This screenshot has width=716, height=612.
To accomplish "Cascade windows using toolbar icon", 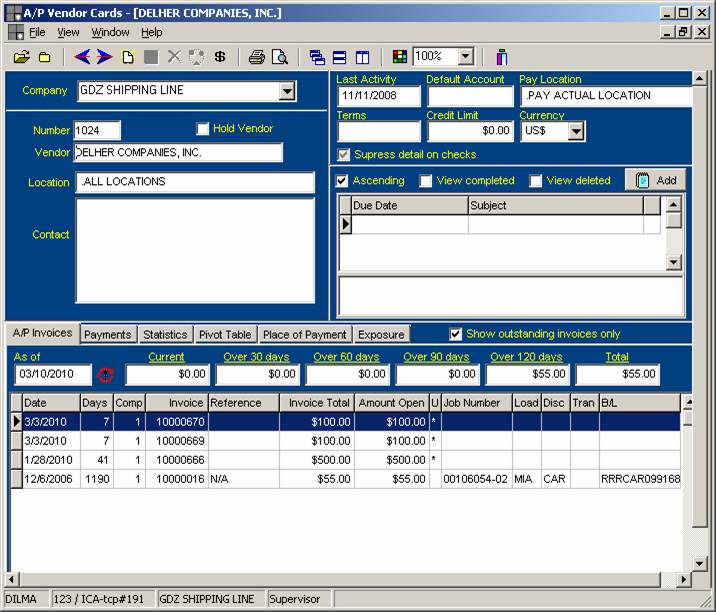I will point(317,57).
